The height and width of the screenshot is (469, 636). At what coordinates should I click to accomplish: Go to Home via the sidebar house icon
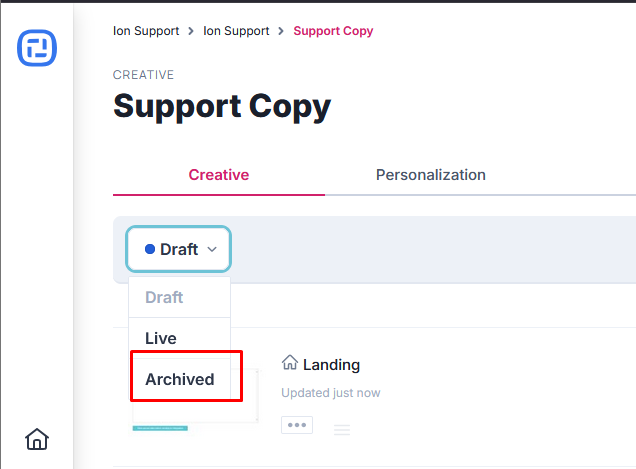click(x=37, y=438)
